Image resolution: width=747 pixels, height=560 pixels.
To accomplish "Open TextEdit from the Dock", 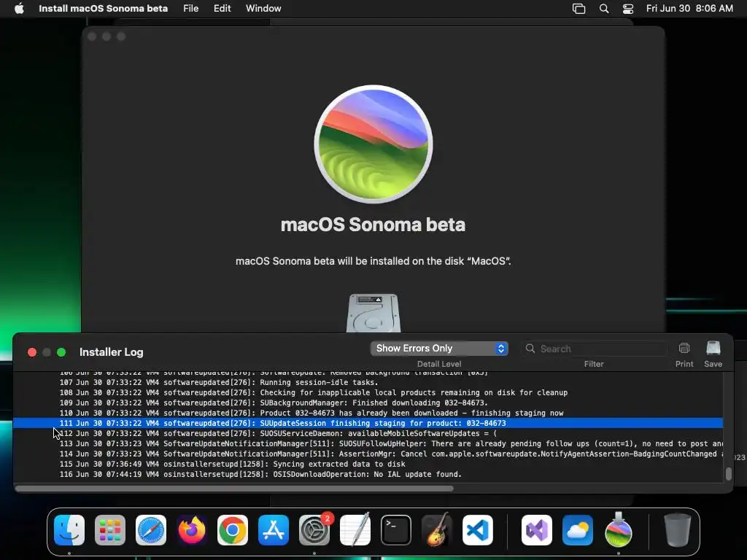I will click(355, 530).
